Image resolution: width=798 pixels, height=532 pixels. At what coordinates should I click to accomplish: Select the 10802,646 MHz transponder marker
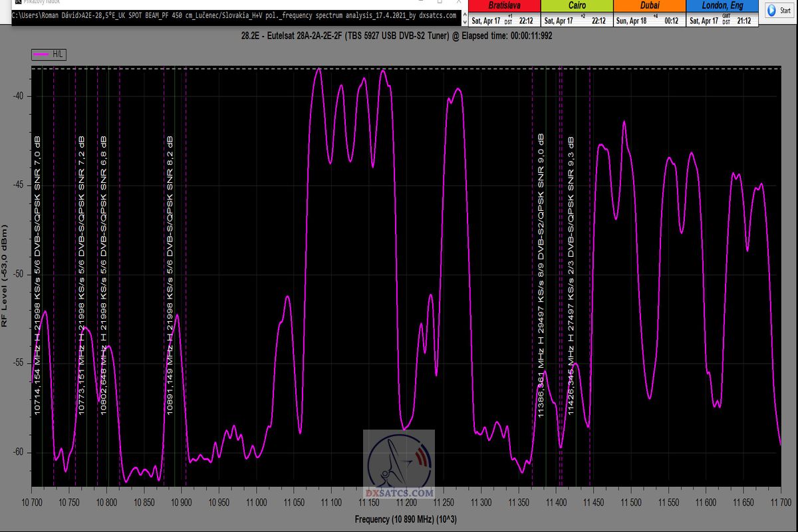pyautogui.click(x=103, y=276)
